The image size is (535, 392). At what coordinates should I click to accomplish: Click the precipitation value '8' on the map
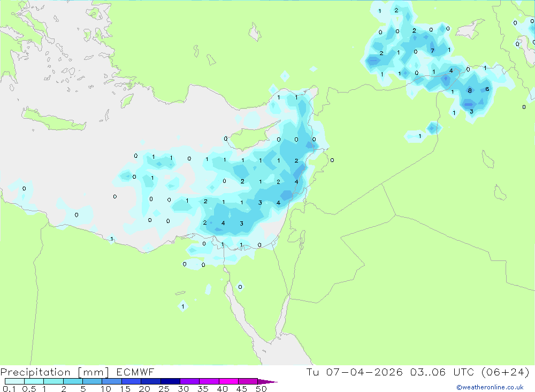coord(470,90)
